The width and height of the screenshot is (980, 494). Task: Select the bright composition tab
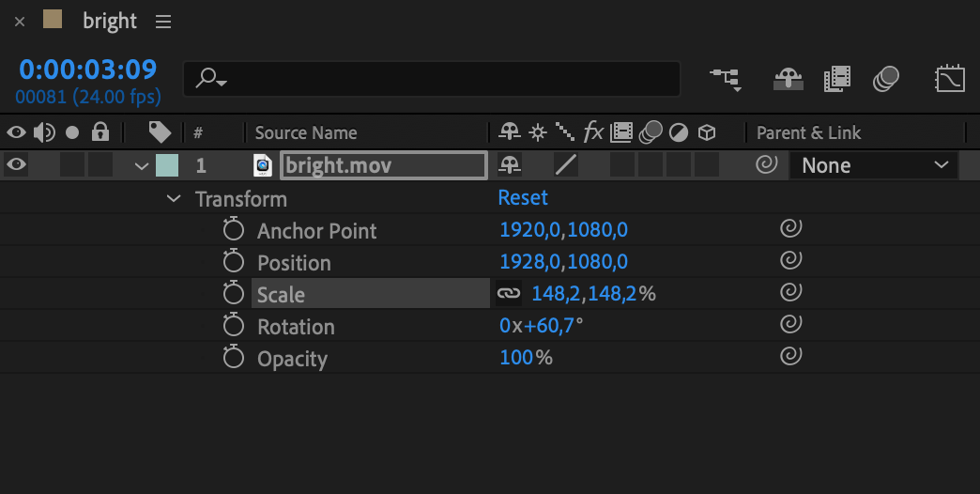click(x=109, y=22)
